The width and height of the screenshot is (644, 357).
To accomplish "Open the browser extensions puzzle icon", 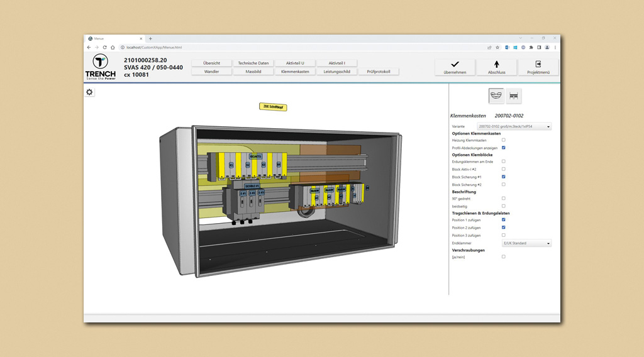I will (531, 47).
